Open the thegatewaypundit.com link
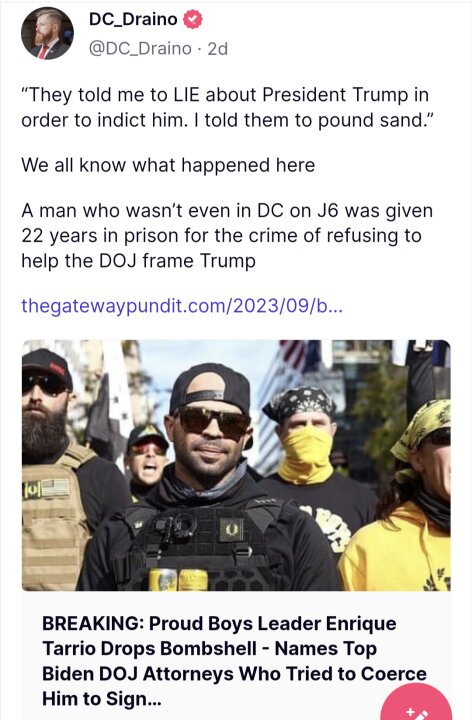Viewport: 472px width, 720px height. pyautogui.click(x=182, y=305)
